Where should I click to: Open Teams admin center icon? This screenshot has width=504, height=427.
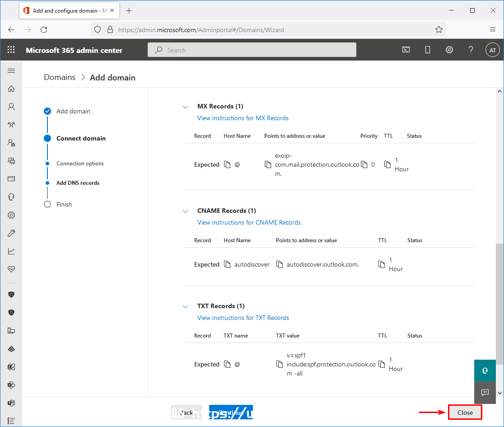[x=11, y=403]
